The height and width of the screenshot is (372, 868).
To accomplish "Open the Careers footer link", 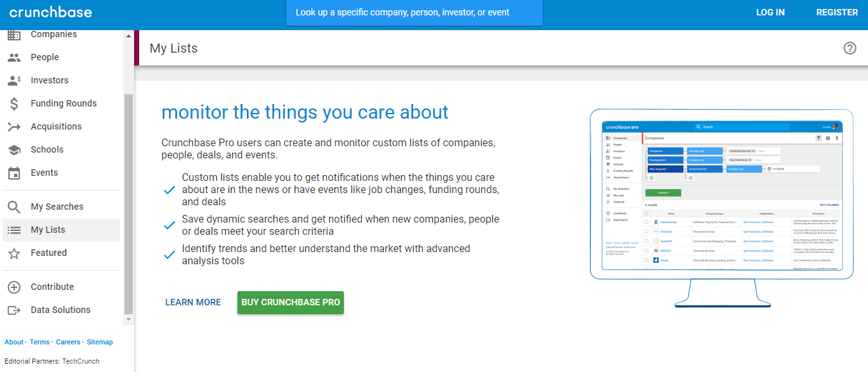I will click(68, 342).
